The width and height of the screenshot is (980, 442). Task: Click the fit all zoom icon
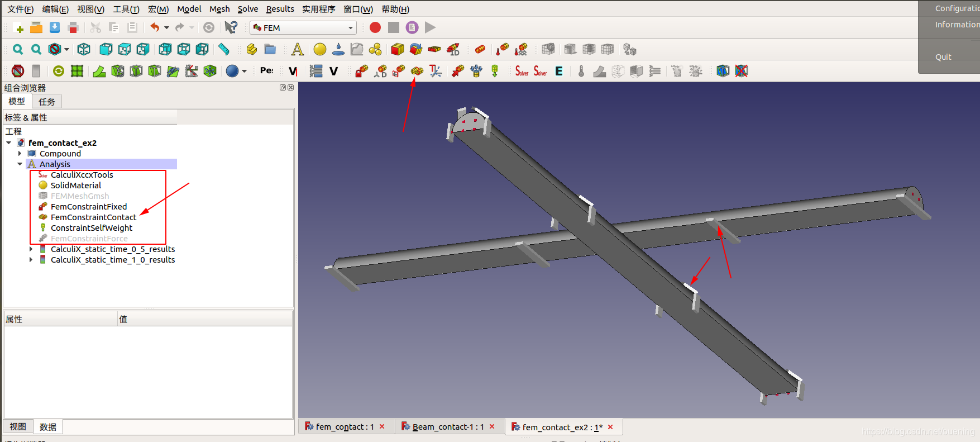point(18,49)
